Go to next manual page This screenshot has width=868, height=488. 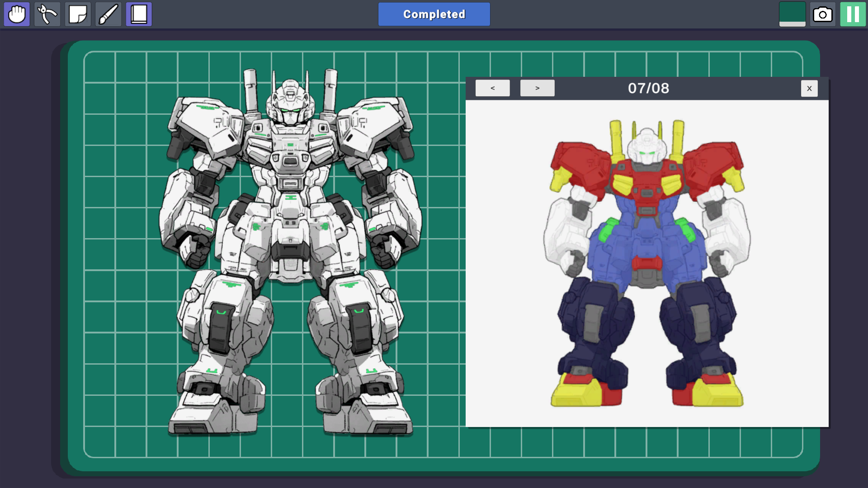pos(537,88)
